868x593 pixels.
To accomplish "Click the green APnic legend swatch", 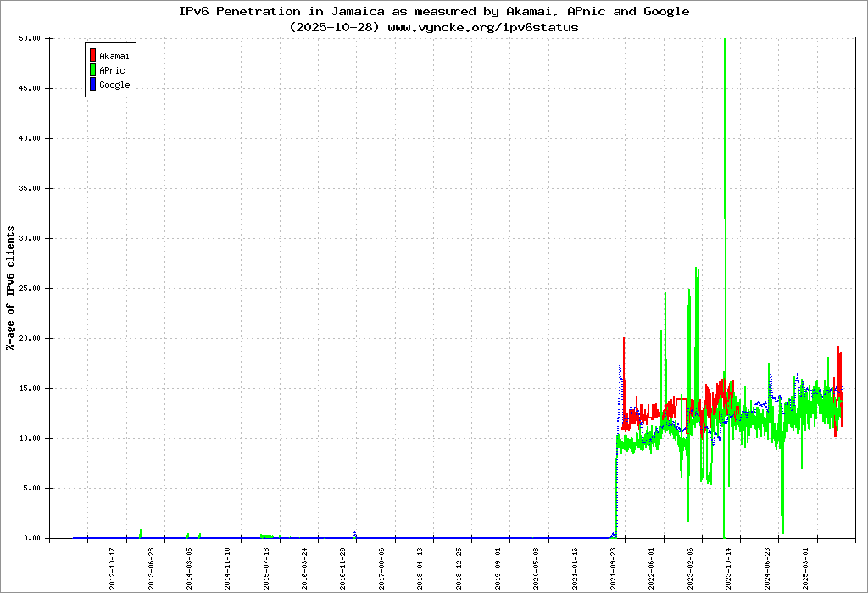I will click(x=92, y=70).
